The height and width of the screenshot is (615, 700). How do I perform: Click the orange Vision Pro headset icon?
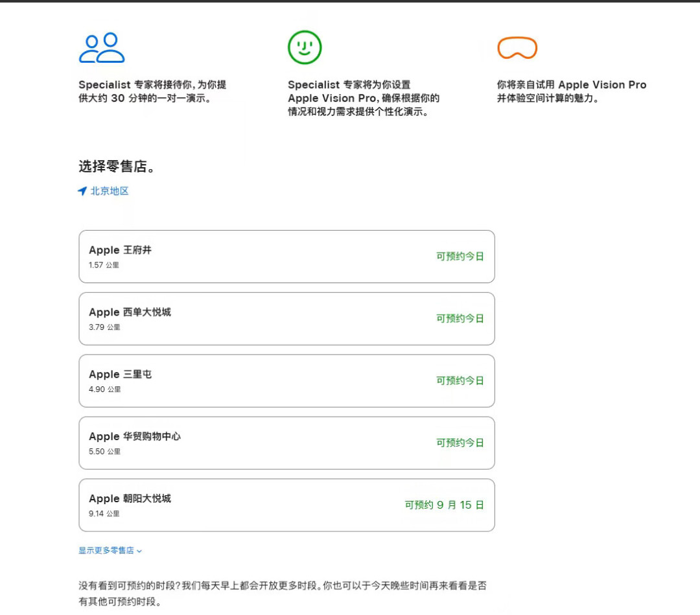[517, 48]
